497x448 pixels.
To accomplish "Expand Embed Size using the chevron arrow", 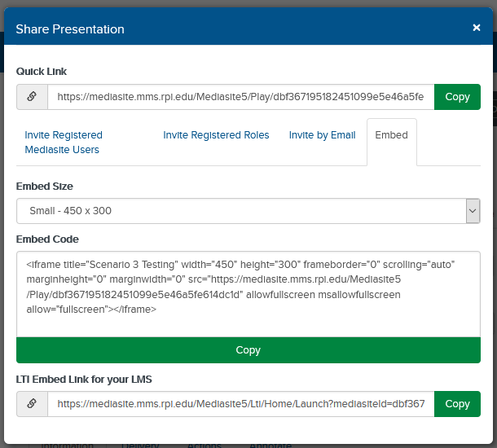I will [x=473, y=211].
